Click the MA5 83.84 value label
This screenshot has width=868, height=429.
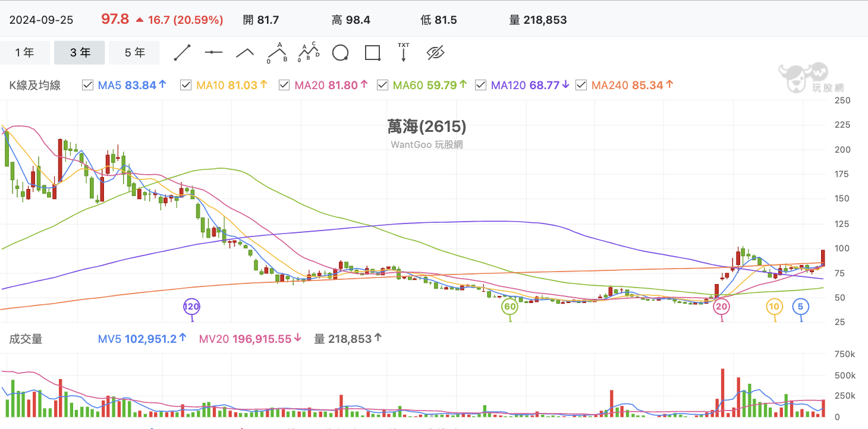(132, 85)
